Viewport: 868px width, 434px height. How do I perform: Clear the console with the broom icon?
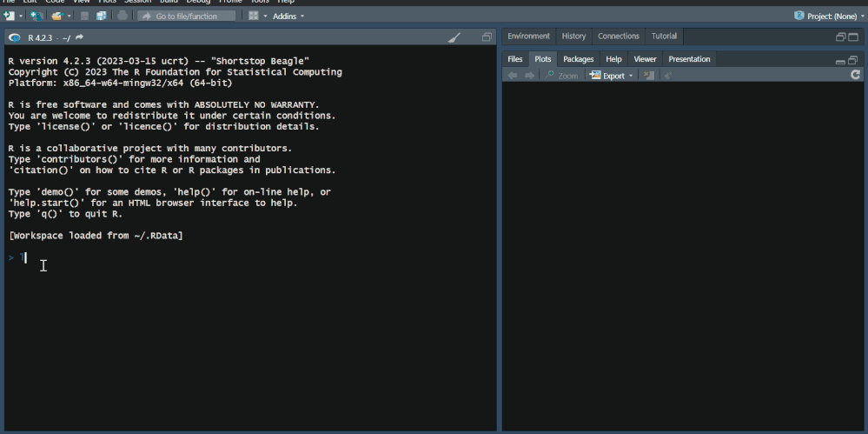click(x=454, y=37)
